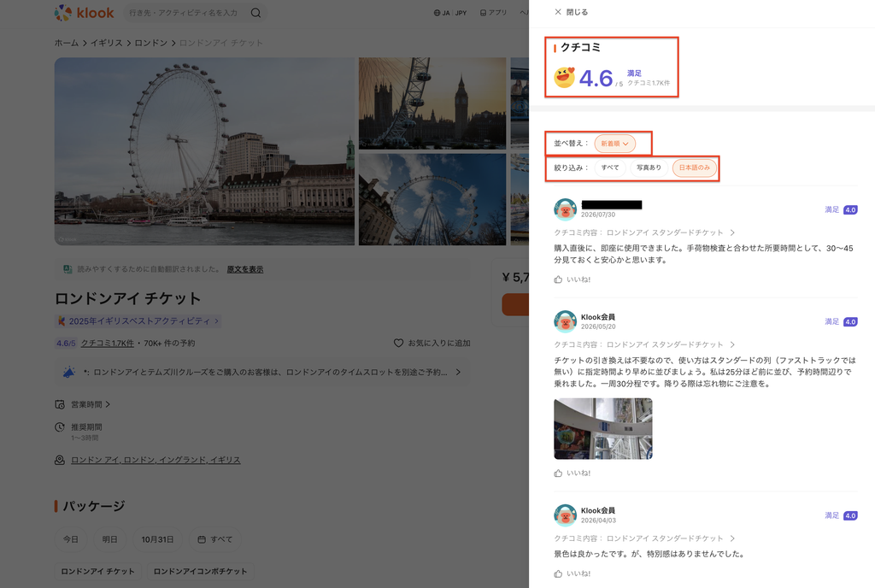Click the avatar of the 2026/04/03 reviewer
The width and height of the screenshot is (875, 588).
pos(565,514)
